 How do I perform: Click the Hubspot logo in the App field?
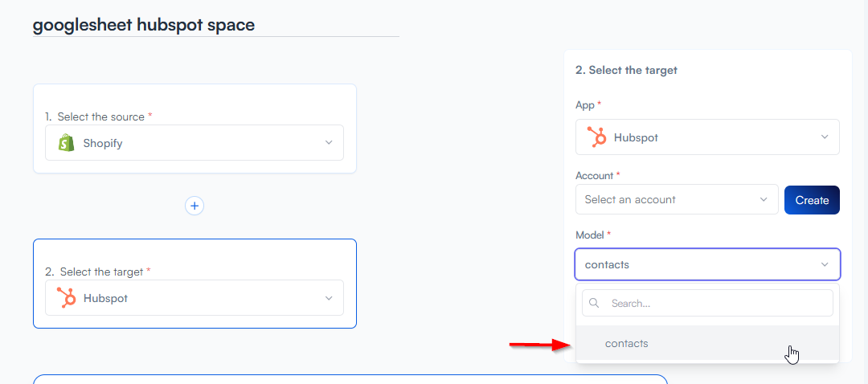[596, 137]
